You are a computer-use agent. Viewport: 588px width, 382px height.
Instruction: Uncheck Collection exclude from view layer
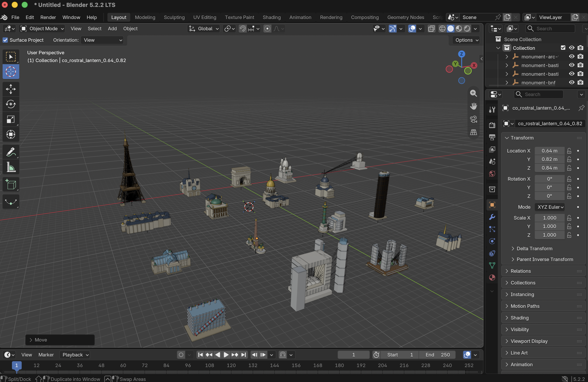(x=563, y=48)
